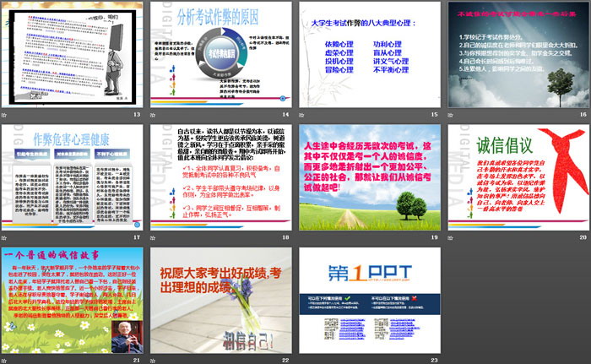Click slide number 22 label
591x364 pixels.
(285, 361)
